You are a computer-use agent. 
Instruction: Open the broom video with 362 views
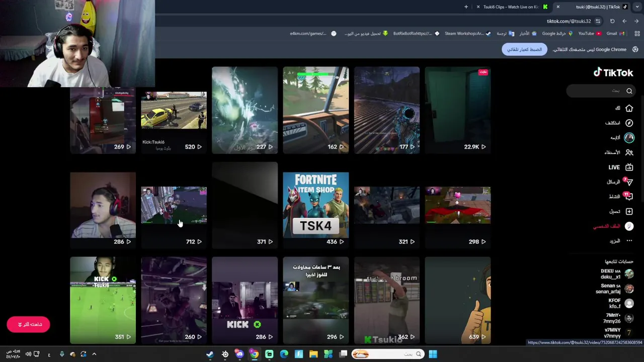pyautogui.click(x=386, y=300)
